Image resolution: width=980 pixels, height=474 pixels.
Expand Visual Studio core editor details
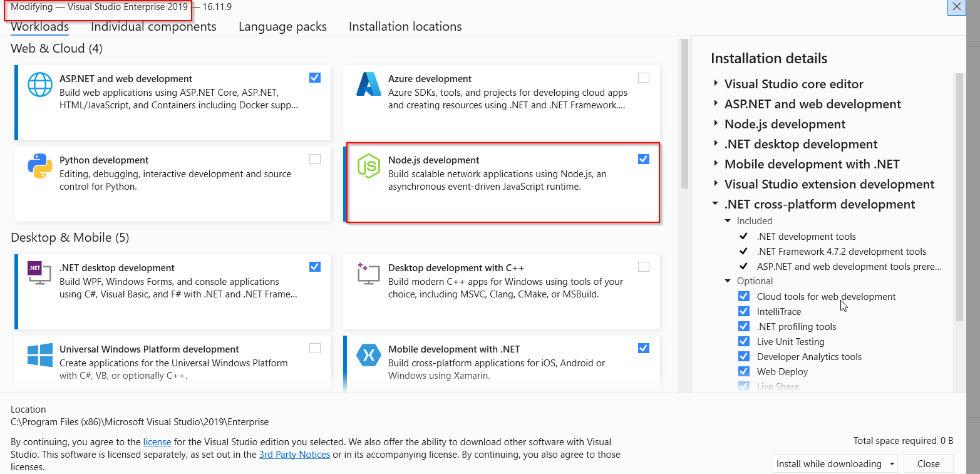click(716, 84)
